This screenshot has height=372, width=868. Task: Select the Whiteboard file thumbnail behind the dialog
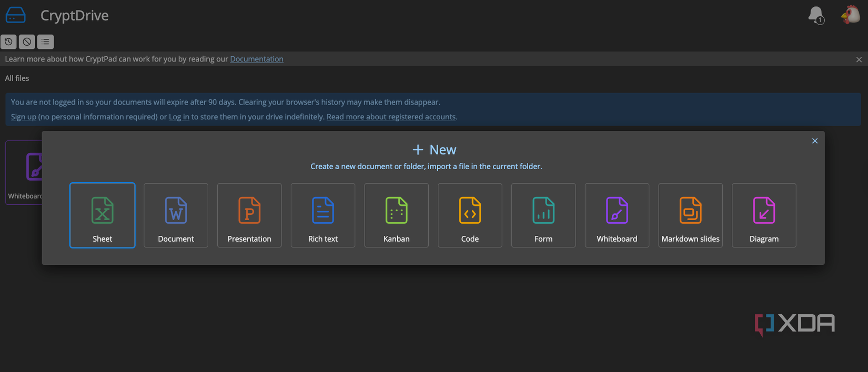tap(24, 172)
